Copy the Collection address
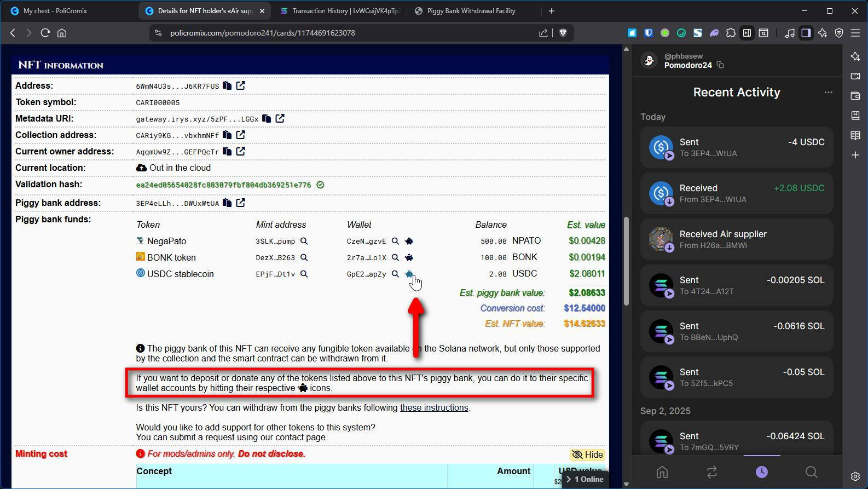The height and width of the screenshot is (489, 868). pyautogui.click(x=227, y=135)
